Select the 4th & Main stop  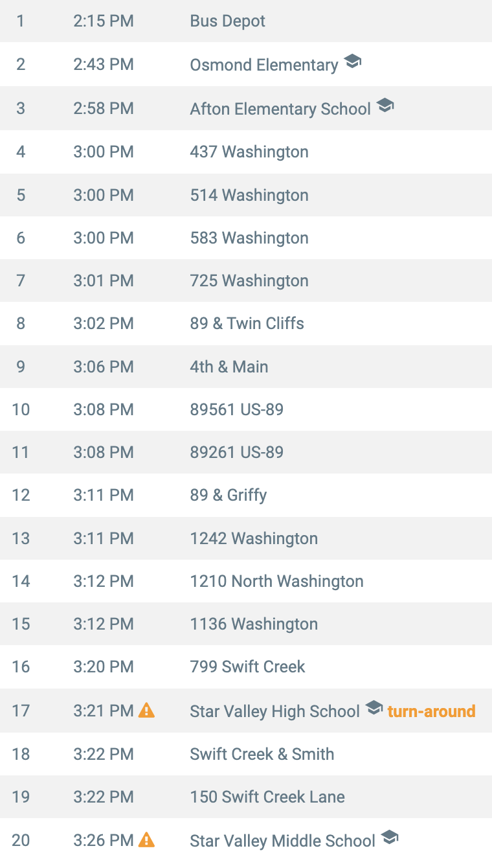(x=246, y=367)
